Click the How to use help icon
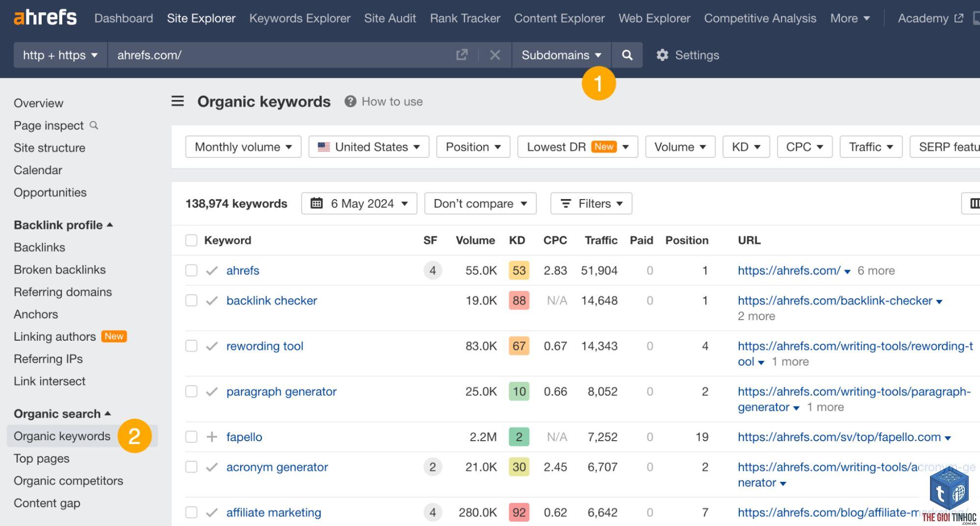 click(x=350, y=101)
